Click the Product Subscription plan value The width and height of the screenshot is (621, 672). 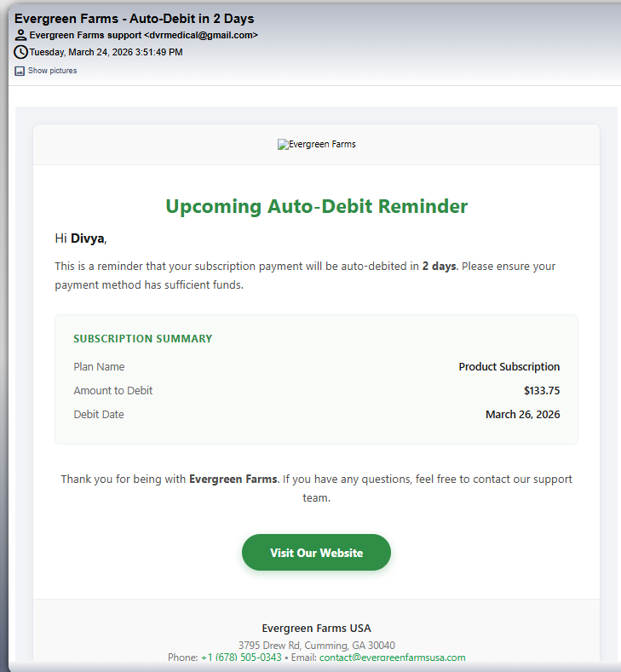[509, 367]
